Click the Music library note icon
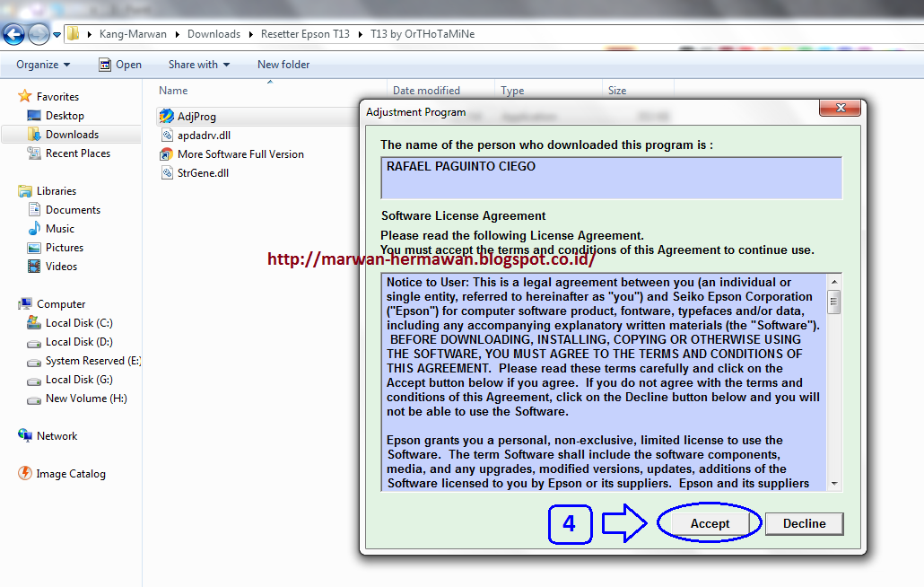 click(x=34, y=229)
